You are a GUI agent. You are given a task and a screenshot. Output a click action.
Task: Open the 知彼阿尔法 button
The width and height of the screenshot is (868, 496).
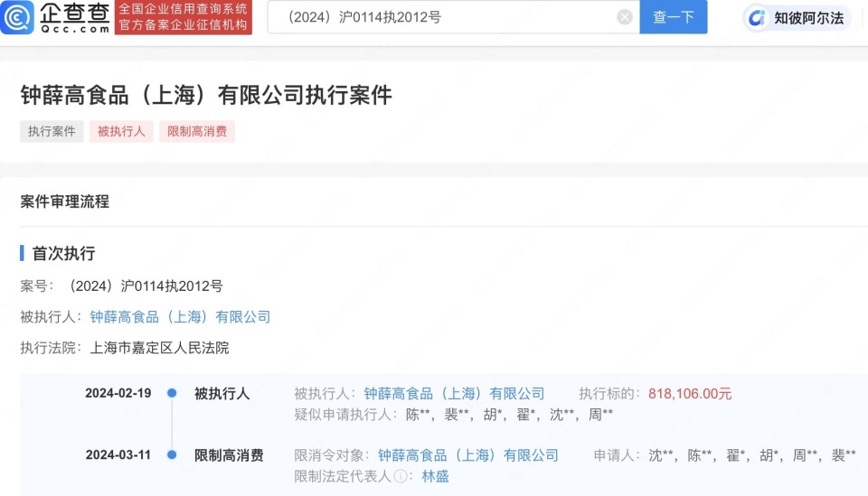point(797,17)
